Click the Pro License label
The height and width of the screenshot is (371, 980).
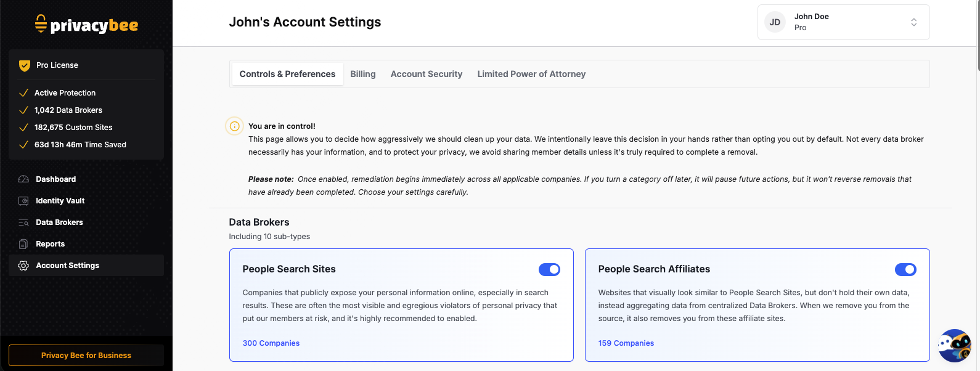click(x=57, y=65)
